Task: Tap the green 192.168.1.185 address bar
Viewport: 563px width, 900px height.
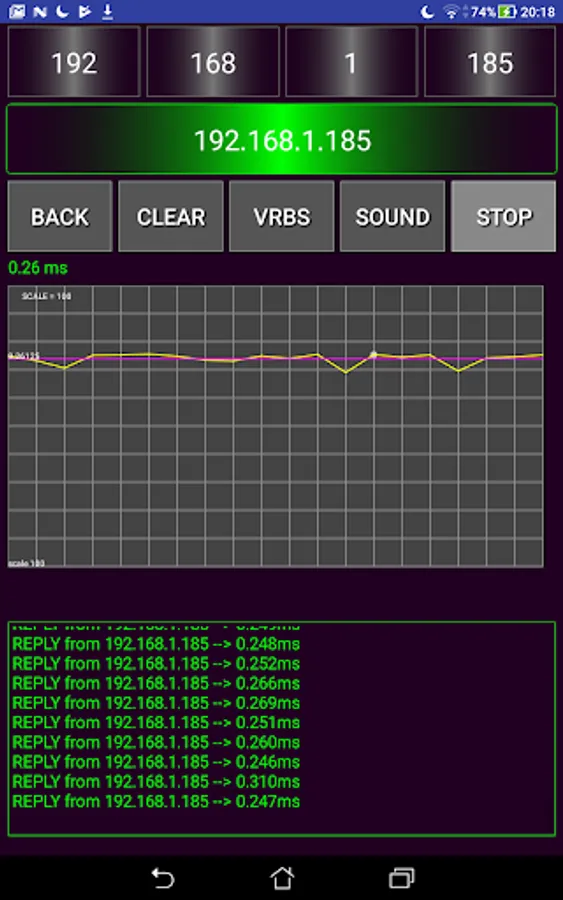Action: click(x=281, y=139)
